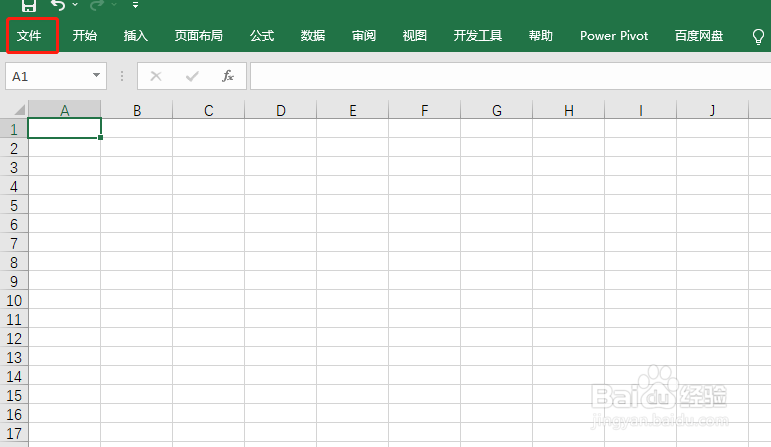
Task: Switch to the 公式 (Formulas) tab
Action: tap(262, 35)
